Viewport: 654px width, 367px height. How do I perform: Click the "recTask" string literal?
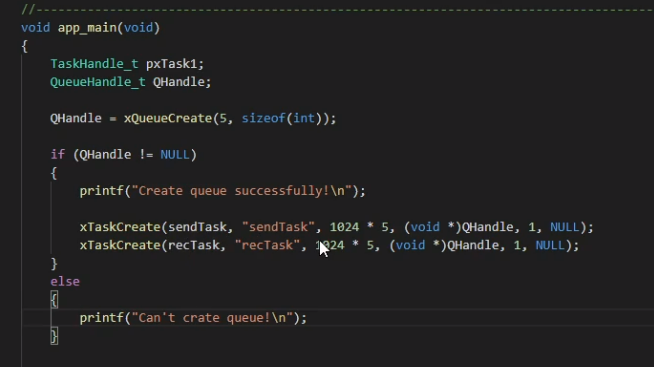[267, 245]
